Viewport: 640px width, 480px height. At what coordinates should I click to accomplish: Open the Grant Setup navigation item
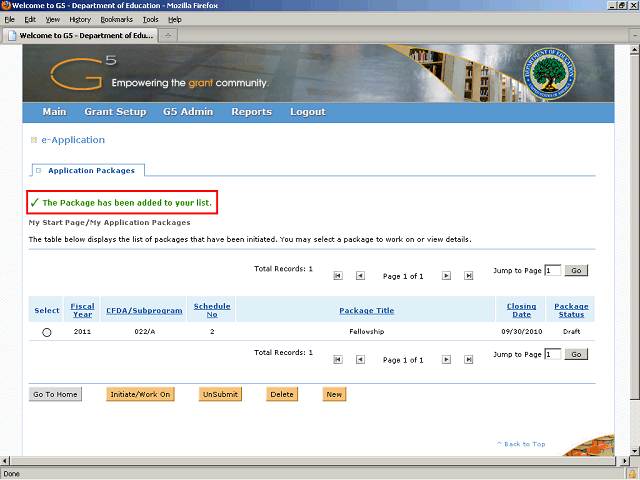coord(115,112)
